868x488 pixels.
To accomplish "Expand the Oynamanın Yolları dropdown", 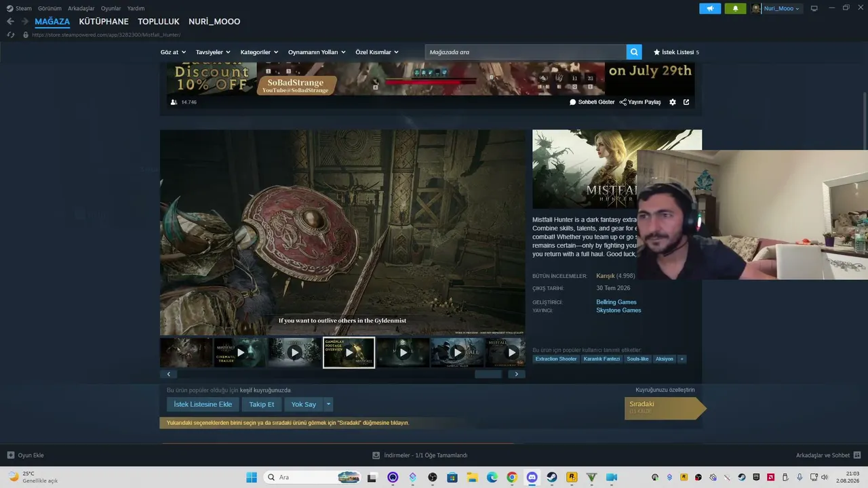I will coord(317,52).
